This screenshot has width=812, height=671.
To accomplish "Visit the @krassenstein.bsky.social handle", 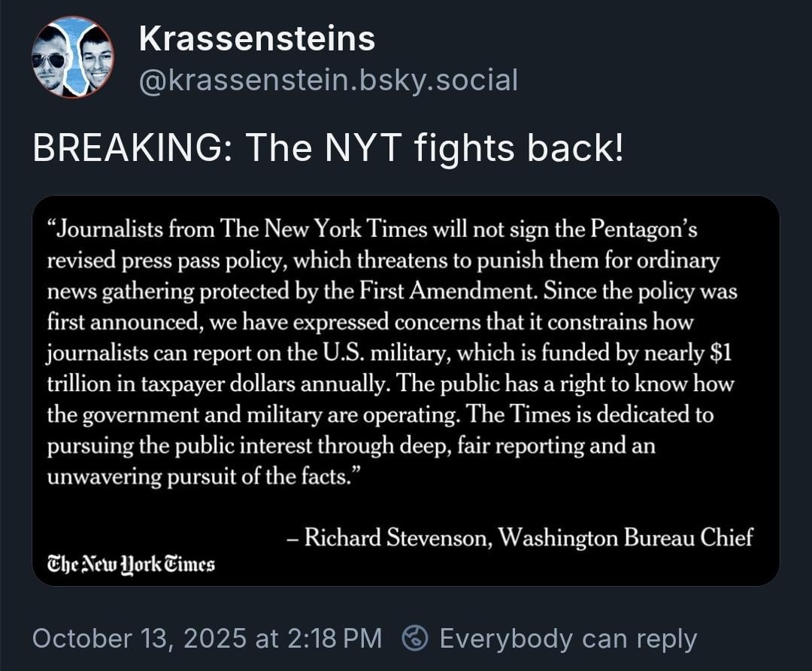I will 329,80.
